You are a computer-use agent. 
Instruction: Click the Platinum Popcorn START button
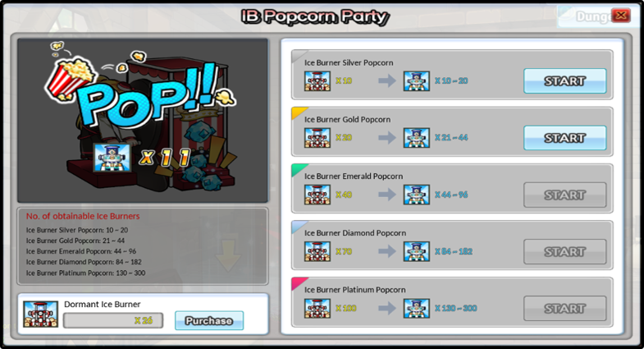tap(564, 308)
